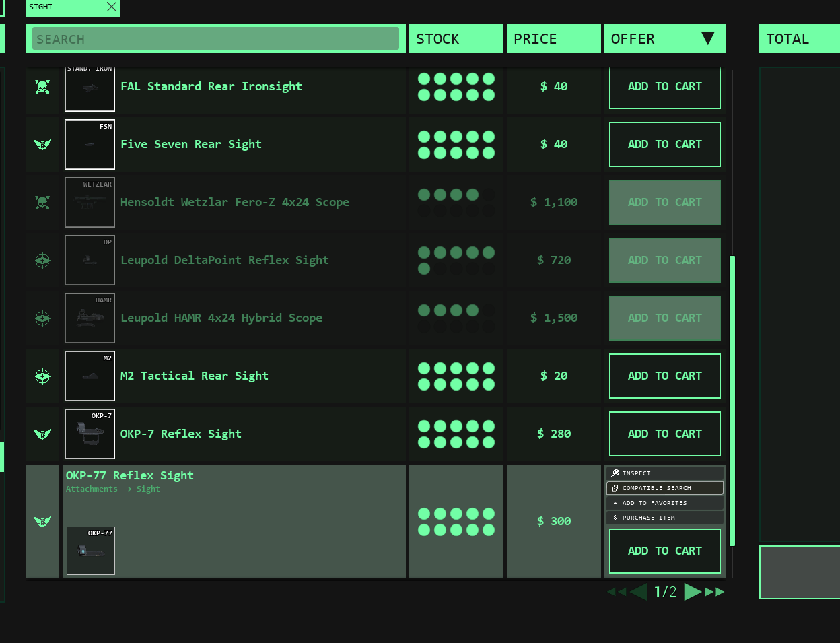Select FAL Standard Rear Ironsight name
The height and width of the screenshot is (643, 840).
pyautogui.click(x=211, y=86)
